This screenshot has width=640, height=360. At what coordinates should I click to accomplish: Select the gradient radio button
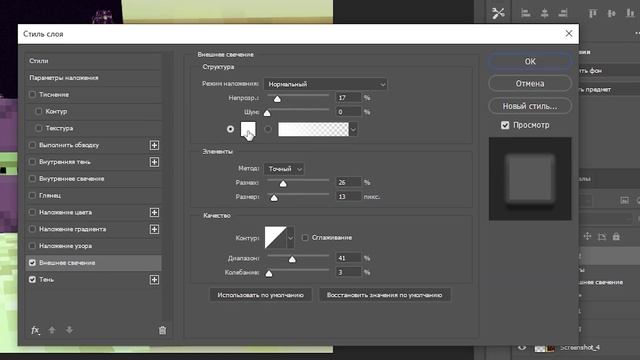coord(268,129)
